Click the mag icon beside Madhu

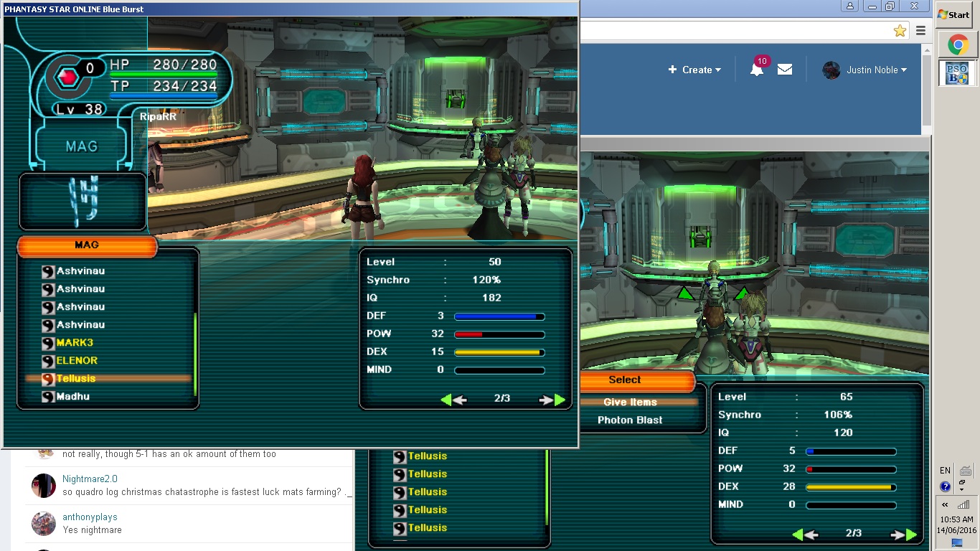[48, 397]
